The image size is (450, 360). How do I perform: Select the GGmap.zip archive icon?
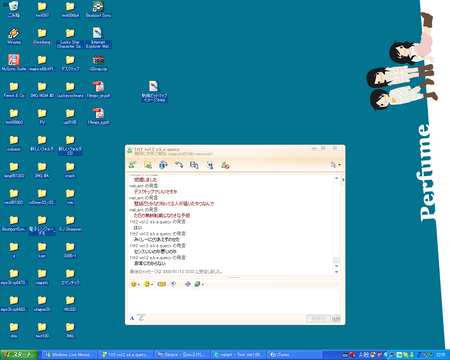pos(98,63)
